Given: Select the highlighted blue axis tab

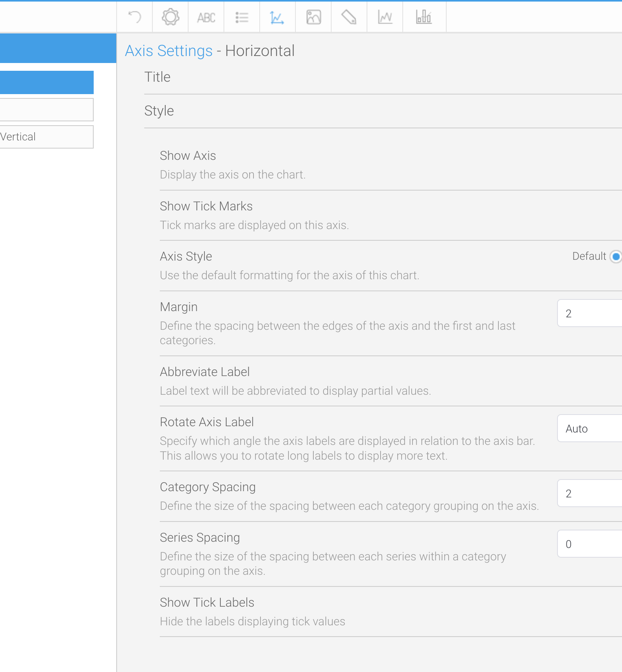Looking at the screenshot, I should (x=47, y=82).
